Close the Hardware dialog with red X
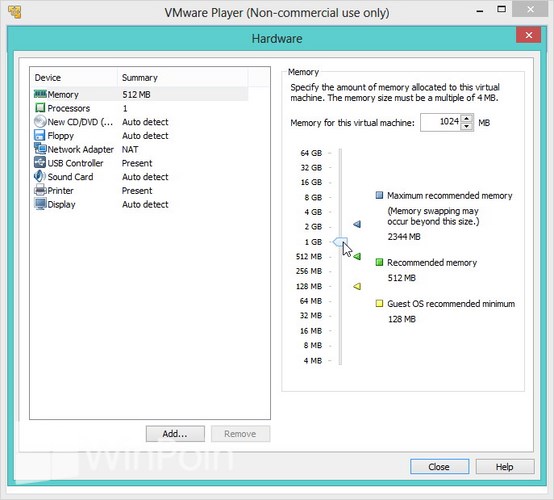Screen dimensions: 554x500 529,35
